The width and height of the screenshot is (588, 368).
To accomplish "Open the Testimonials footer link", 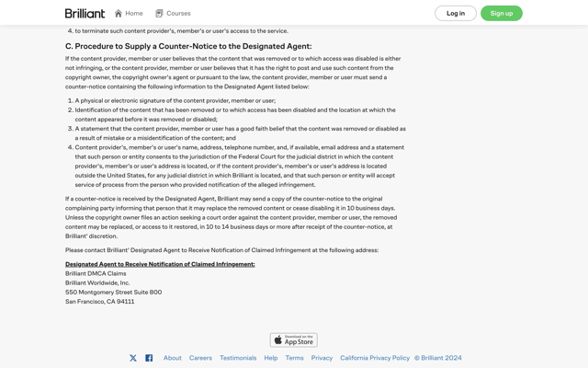I will tap(238, 358).
